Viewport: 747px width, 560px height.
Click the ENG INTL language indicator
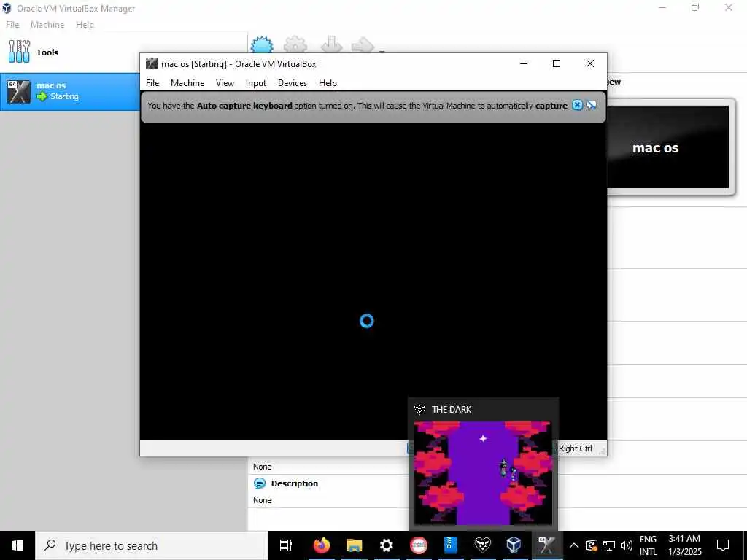coord(648,545)
